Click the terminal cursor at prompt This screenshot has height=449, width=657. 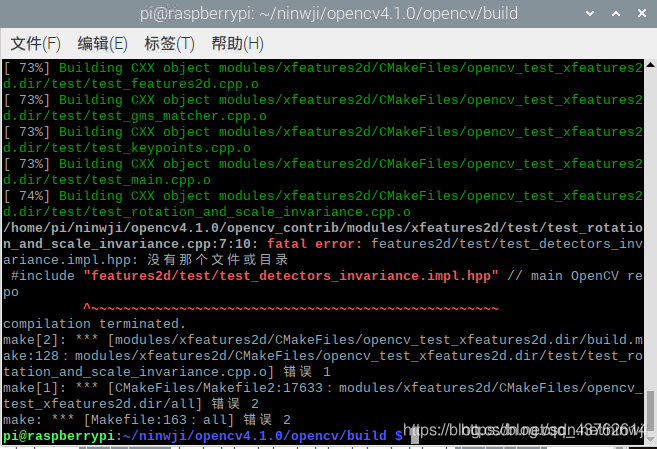(415, 436)
